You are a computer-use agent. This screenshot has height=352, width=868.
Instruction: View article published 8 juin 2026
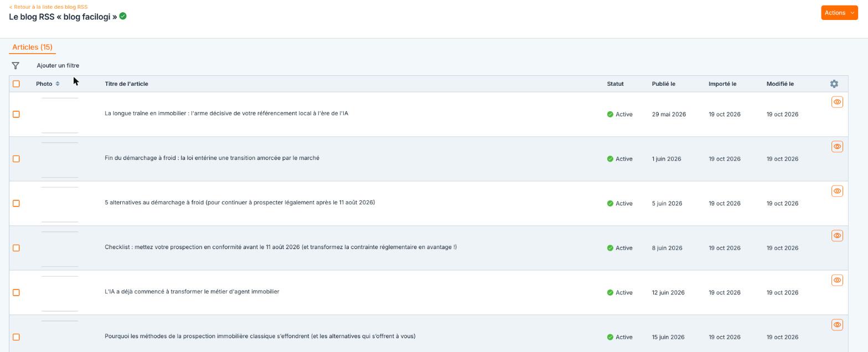click(837, 236)
